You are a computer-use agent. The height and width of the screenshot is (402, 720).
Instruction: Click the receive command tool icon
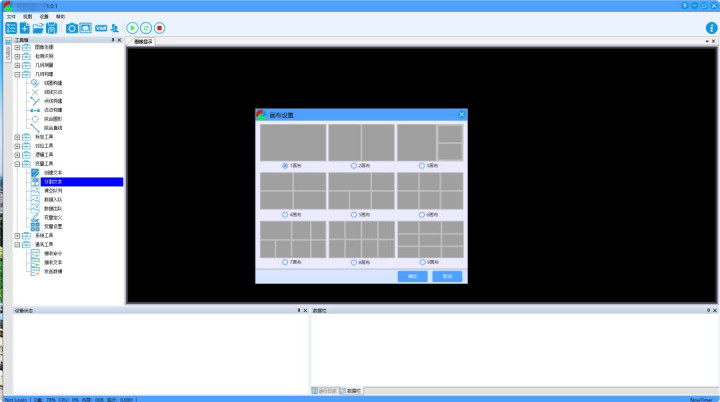tap(35, 254)
